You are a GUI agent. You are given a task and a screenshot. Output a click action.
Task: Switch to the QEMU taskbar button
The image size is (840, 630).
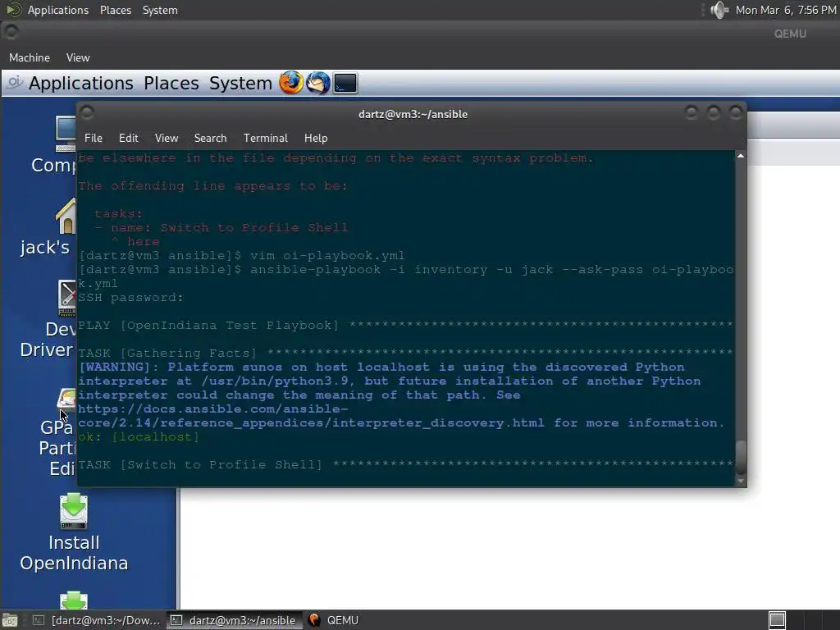click(x=334, y=620)
